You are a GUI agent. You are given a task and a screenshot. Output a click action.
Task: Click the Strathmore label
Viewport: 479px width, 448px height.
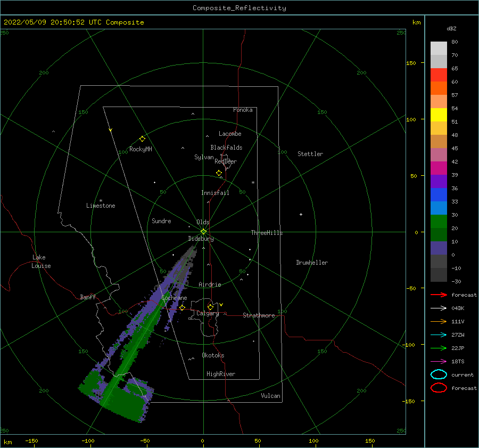[x=259, y=315]
